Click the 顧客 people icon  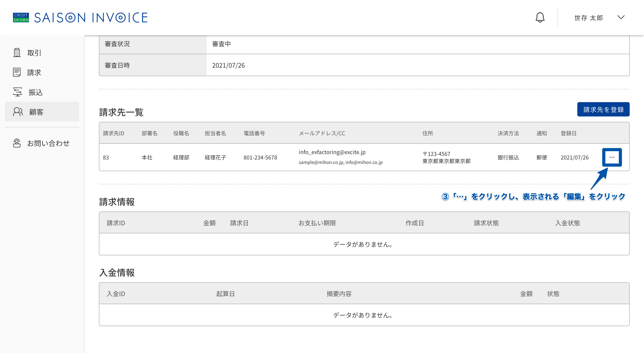(x=18, y=112)
